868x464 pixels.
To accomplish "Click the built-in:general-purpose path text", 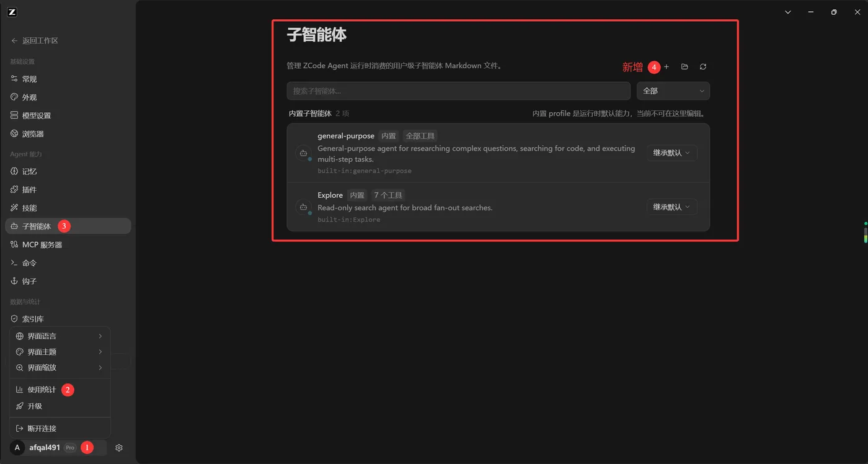I will pyautogui.click(x=365, y=171).
